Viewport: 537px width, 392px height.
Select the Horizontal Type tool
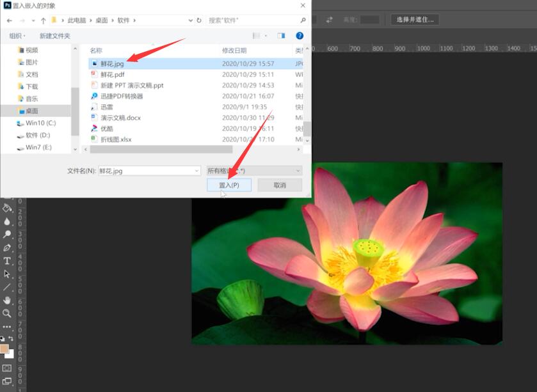pyautogui.click(x=7, y=261)
